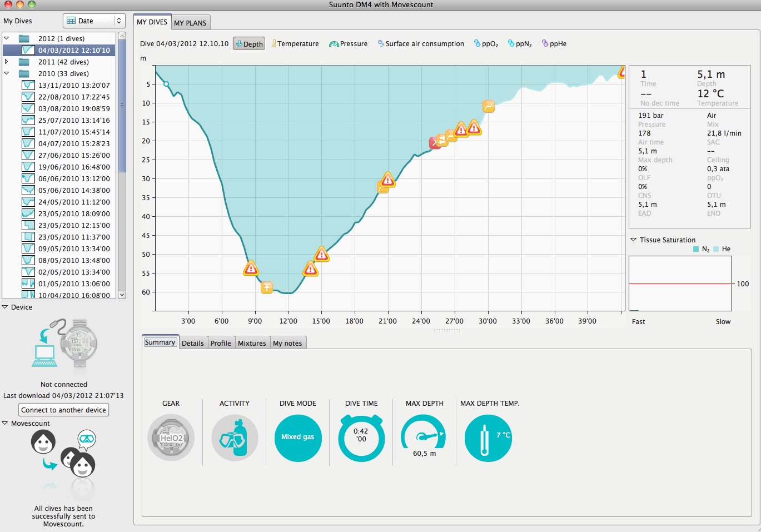Open the Date sort dropdown
Viewport: 761px width, 532px height.
coord(94,21)
